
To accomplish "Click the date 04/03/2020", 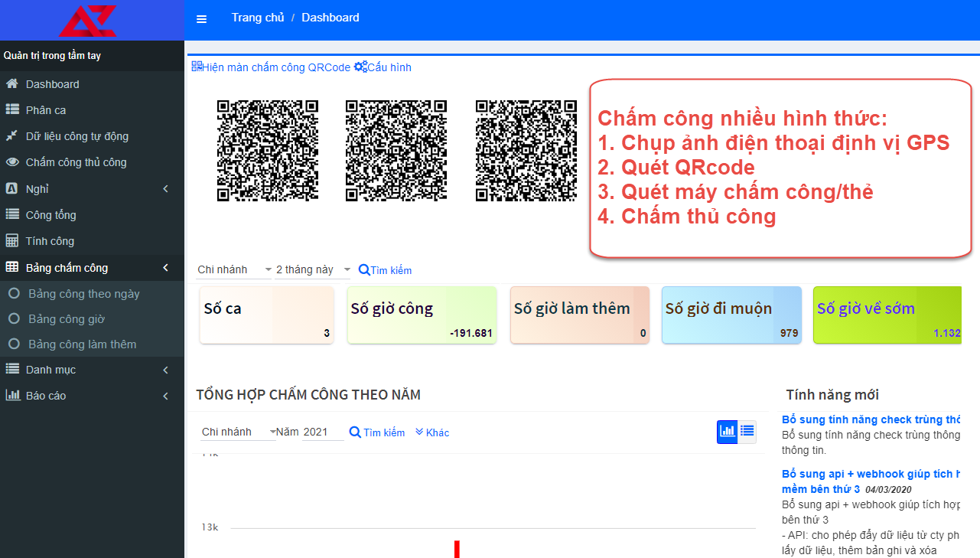I will (889, 489).
